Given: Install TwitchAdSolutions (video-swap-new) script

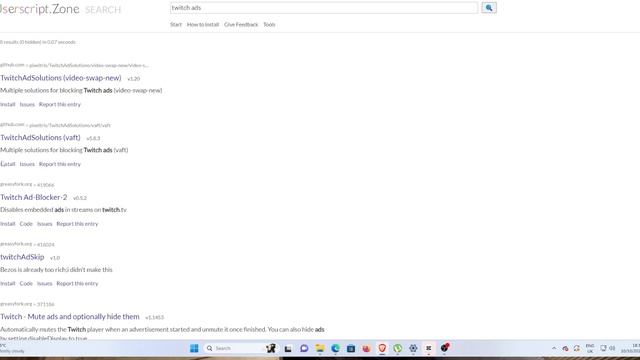Looking at the screenshot, I should pyautogui.click(x=7, y=104).
